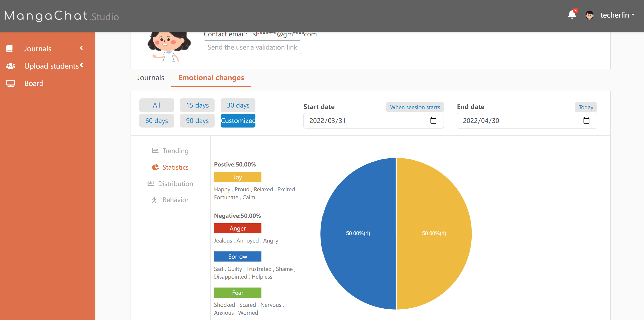
Task: Click the Negative:50.00% label
Action: click(x=237, y=216)
